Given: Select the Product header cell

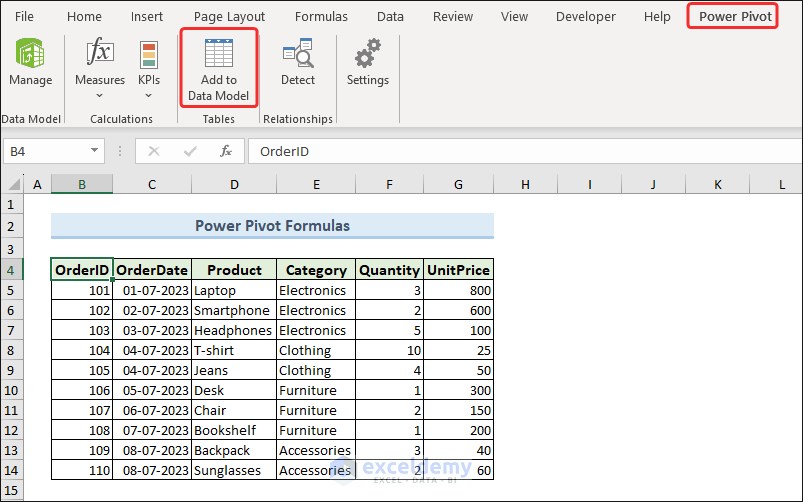Looking at the screenshot, I should (234, 269).
